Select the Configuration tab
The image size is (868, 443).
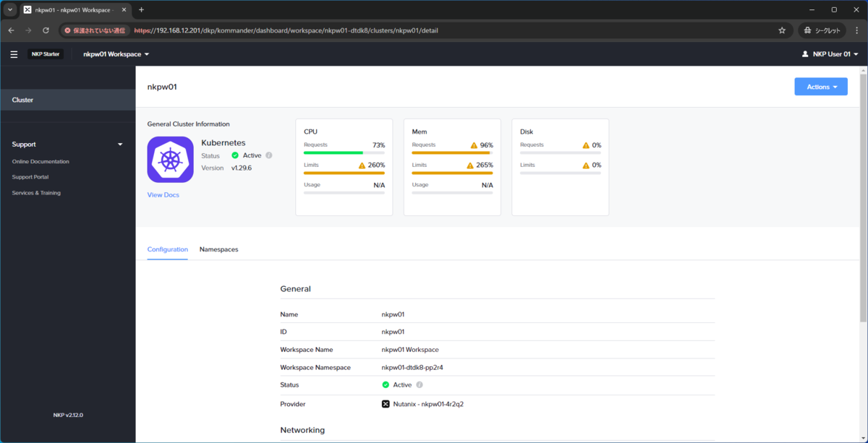(167, 249)
